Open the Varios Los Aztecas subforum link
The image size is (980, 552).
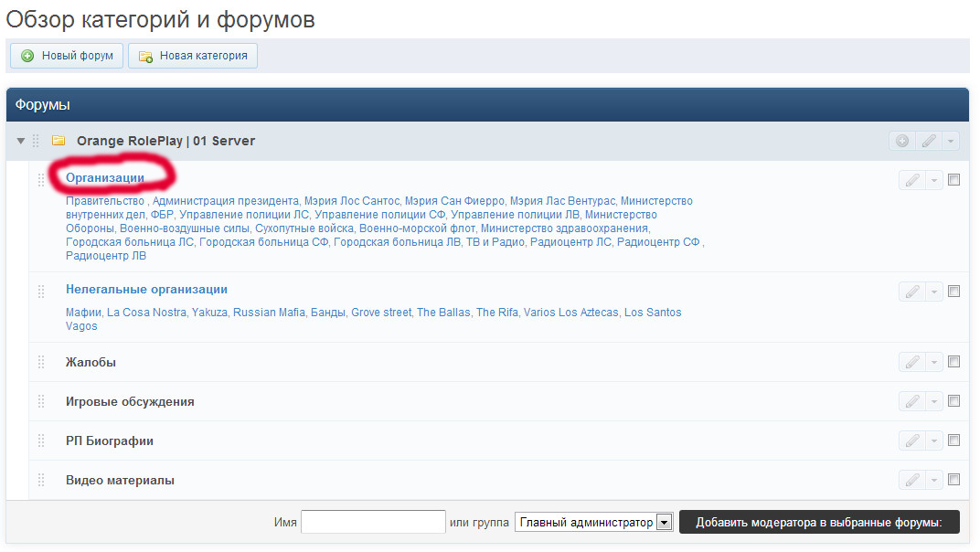click(x=570, y=312)
